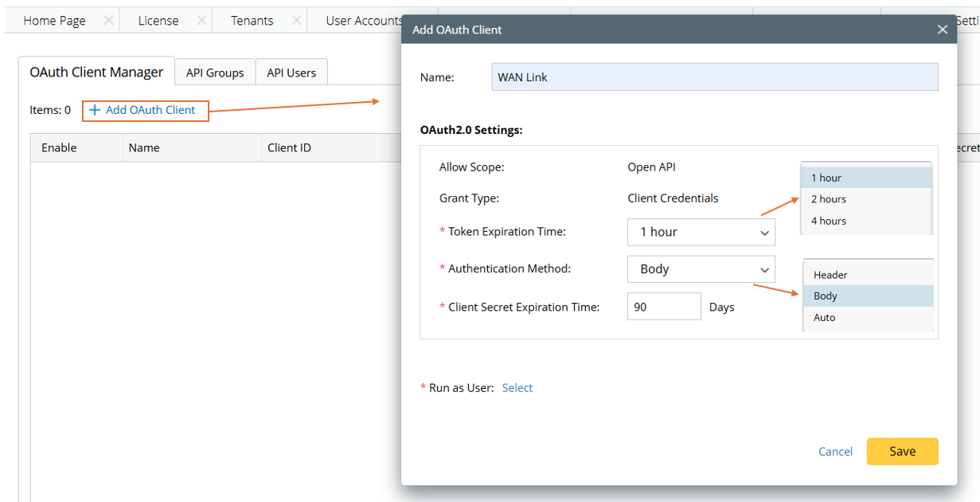
Task: Click Client Secret Expiration days field
Action: tap(664, 307)
